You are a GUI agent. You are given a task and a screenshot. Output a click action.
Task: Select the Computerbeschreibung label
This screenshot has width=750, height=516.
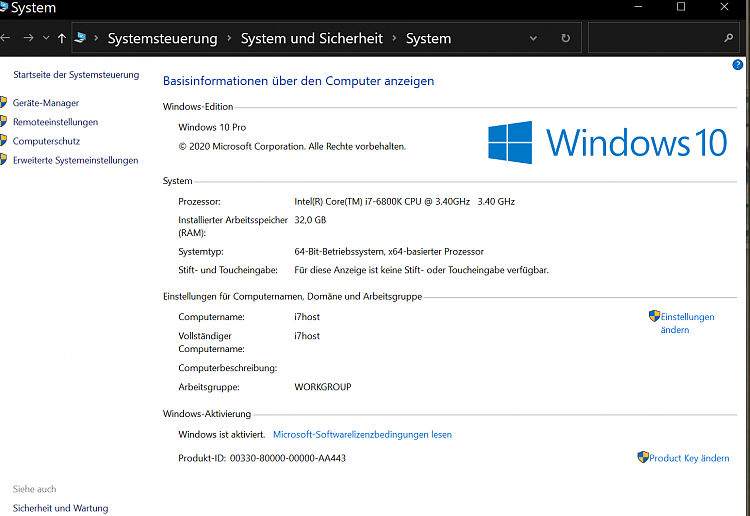pyautogui.click(x=228, y=368)
